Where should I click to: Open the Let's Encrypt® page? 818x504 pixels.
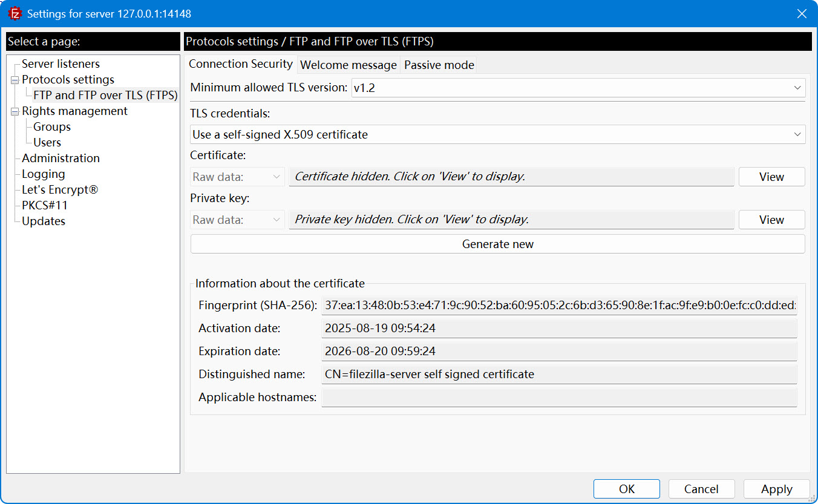60,189
